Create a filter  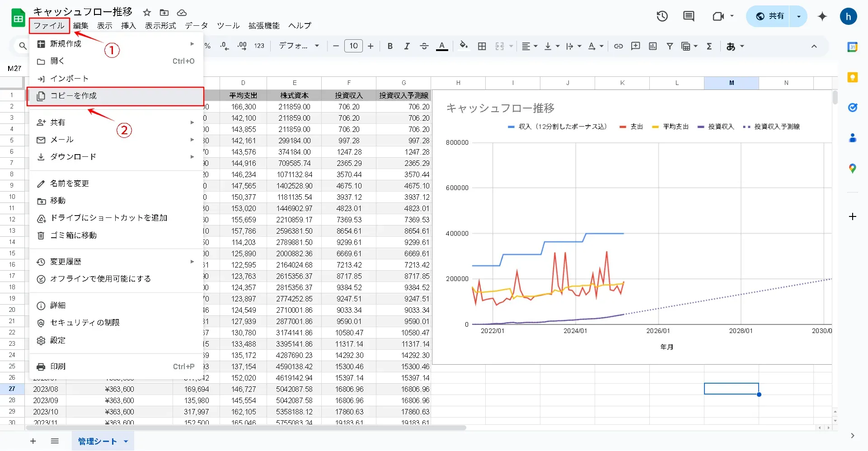(670, 46)
